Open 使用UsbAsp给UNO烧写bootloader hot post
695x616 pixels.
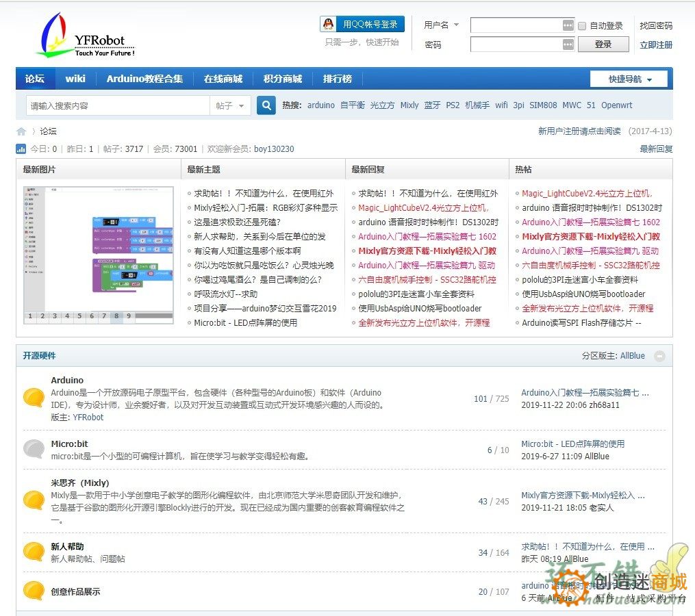583,294
